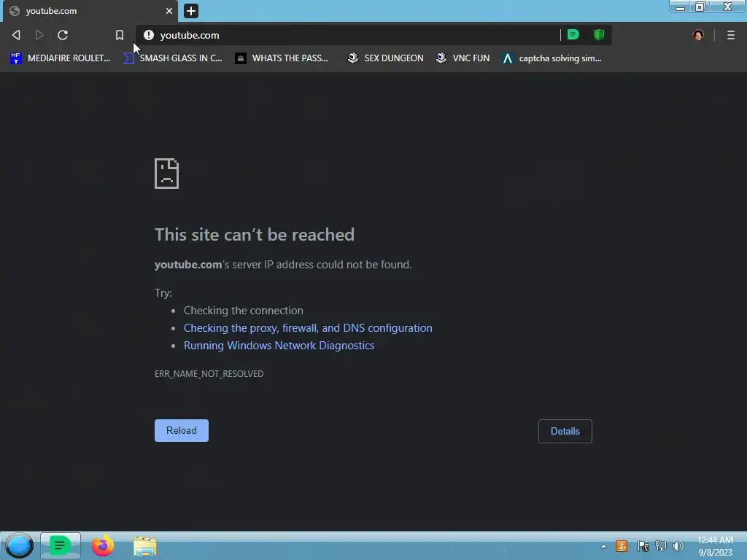This screenshot has width=747, height=560.
Task: Open the bookmark left of VNC FUN
Action: tap(385, 58)
